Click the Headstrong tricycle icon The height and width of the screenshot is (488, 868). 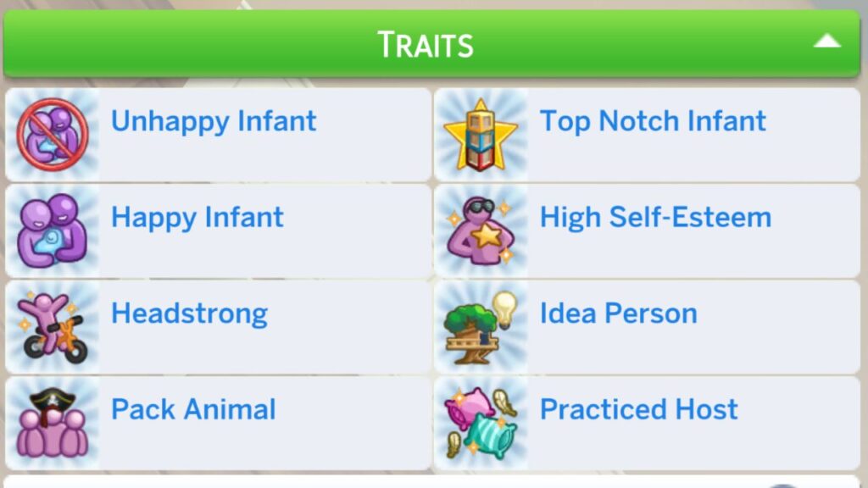coord(53,326)
